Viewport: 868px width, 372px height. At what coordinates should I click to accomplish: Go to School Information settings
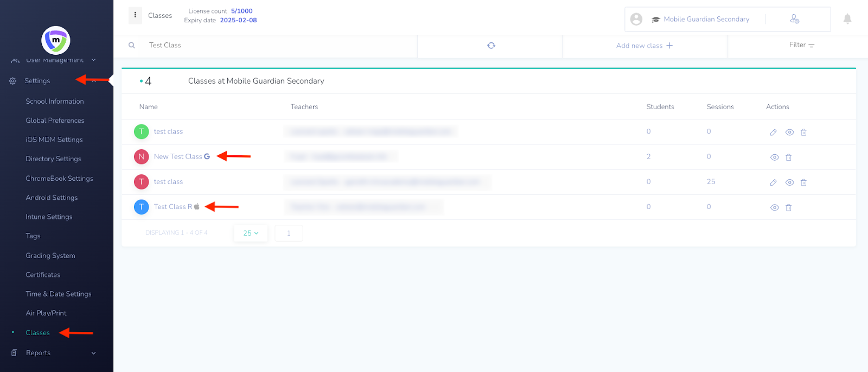(x=55, y=102)
